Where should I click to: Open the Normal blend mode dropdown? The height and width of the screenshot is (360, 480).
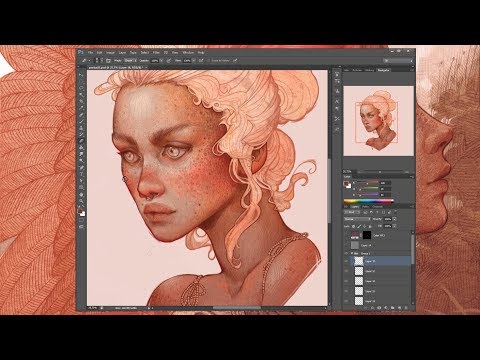[x=357, y=219]
